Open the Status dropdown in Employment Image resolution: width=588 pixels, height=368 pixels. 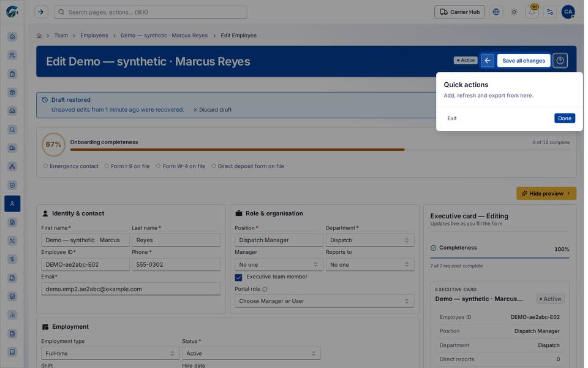(251, 353)
